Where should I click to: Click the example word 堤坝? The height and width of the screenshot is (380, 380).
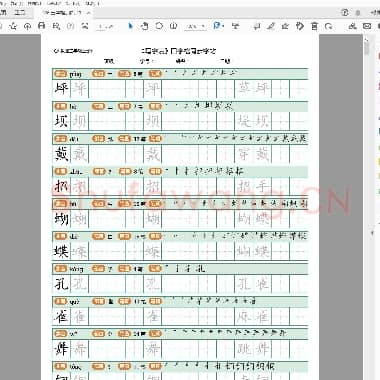tap(253, 121)
